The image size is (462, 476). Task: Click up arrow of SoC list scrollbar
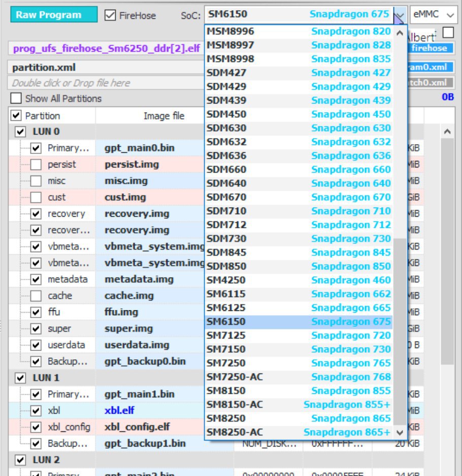[x=400, y=33]
